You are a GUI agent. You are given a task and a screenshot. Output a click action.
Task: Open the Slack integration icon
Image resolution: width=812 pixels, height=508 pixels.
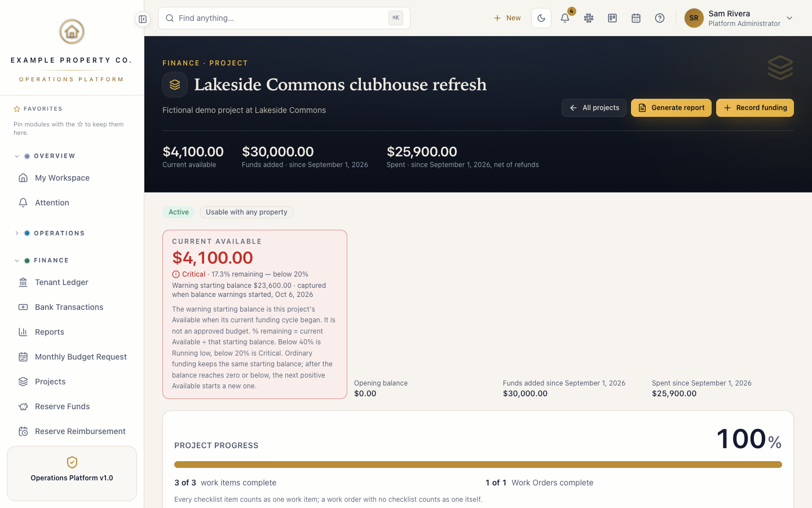(589, 18)
